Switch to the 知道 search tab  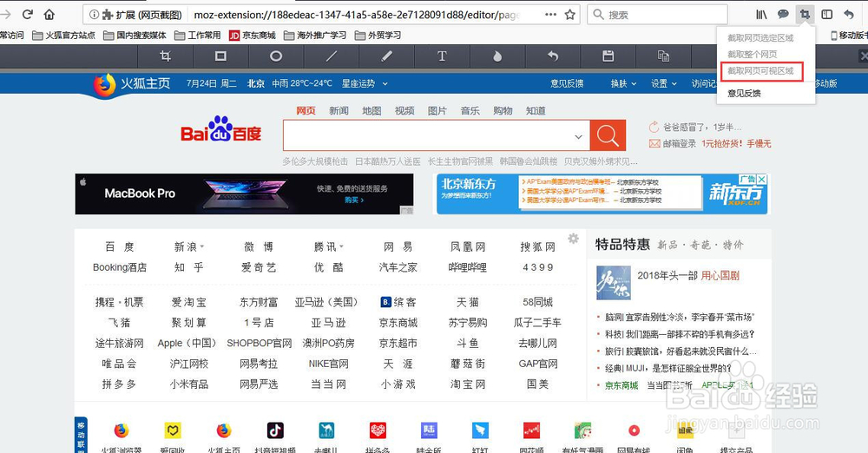(x=536, y=111)
